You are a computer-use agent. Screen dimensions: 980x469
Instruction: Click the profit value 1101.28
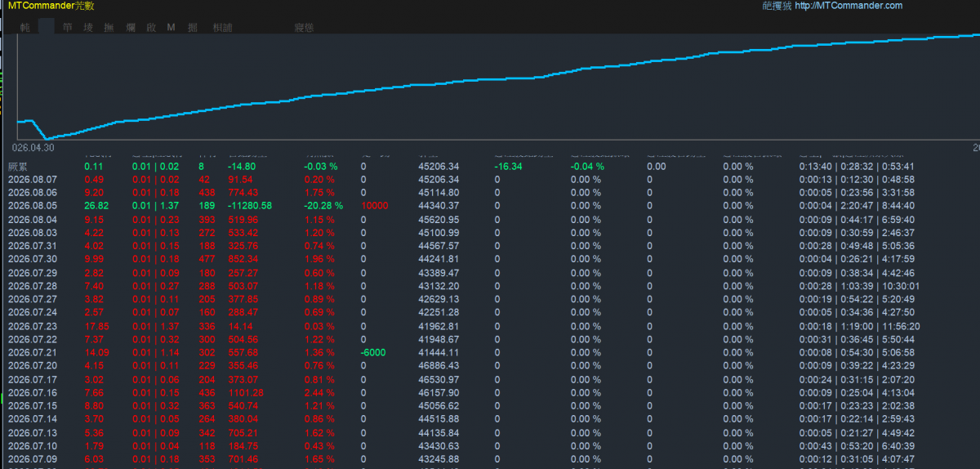tap(245, 393)
